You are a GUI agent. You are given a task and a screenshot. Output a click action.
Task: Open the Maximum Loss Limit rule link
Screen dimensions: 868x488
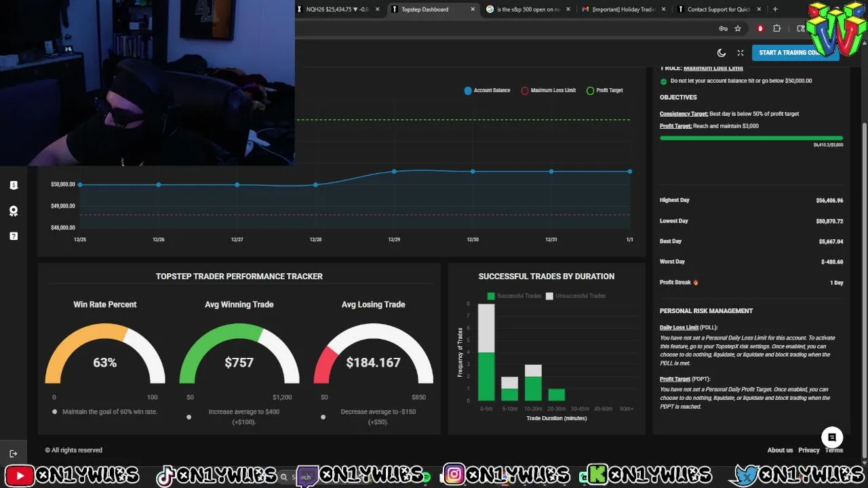click(x=713, y=68)
